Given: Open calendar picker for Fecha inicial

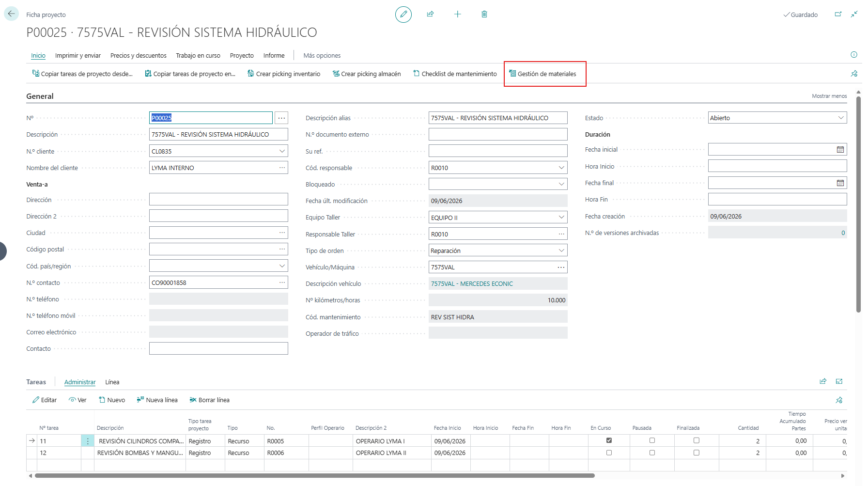Looking at the screenshot, I should coord(840,150).
